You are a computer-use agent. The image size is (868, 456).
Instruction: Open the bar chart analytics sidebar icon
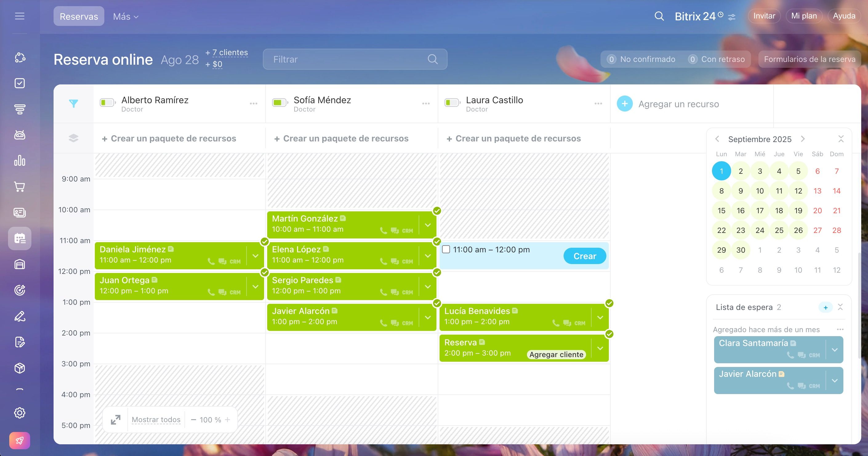pyautogui.click(x=19, y=161)
